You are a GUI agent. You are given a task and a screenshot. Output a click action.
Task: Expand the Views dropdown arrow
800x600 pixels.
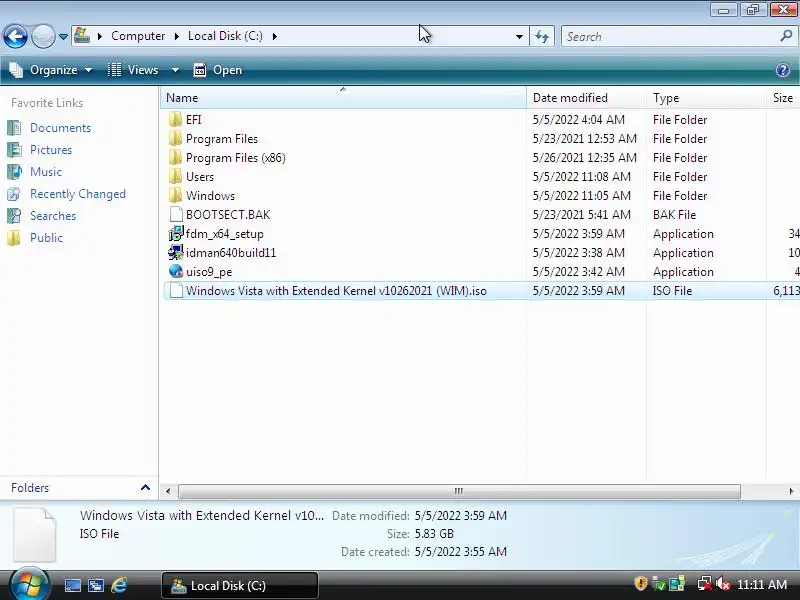175,70
